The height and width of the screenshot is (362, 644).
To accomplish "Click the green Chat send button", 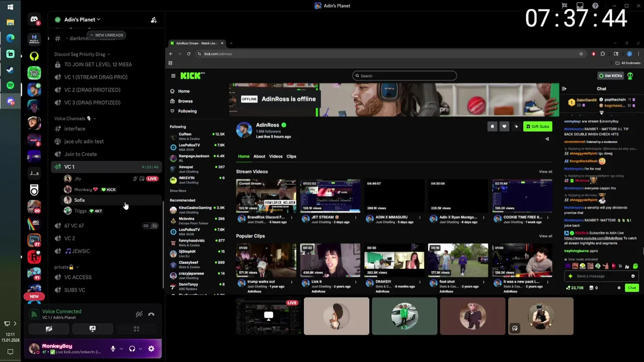I will tap(632, 288).
